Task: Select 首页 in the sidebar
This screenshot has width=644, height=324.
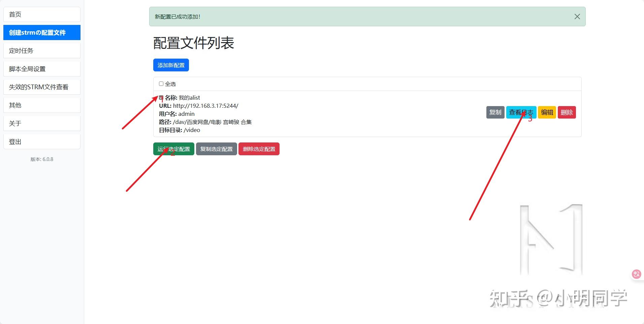Action: 42,14
